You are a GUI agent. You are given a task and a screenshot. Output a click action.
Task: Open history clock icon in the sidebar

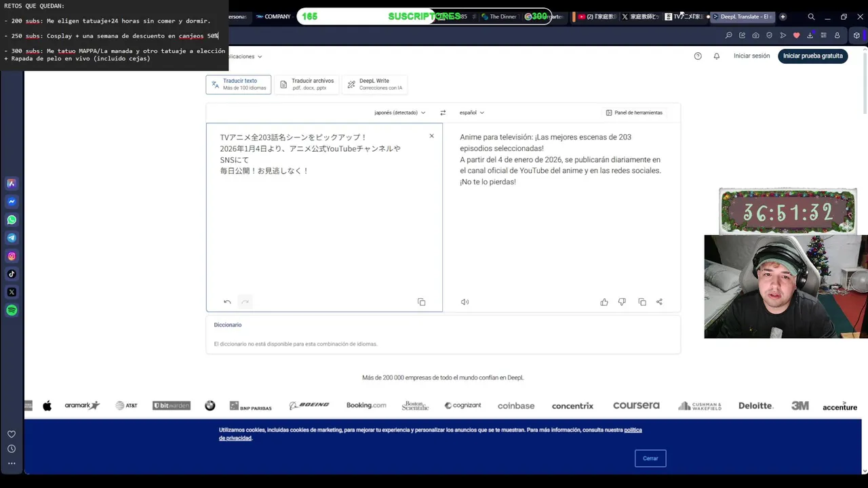pyautogui.click(x=12, y=449)
